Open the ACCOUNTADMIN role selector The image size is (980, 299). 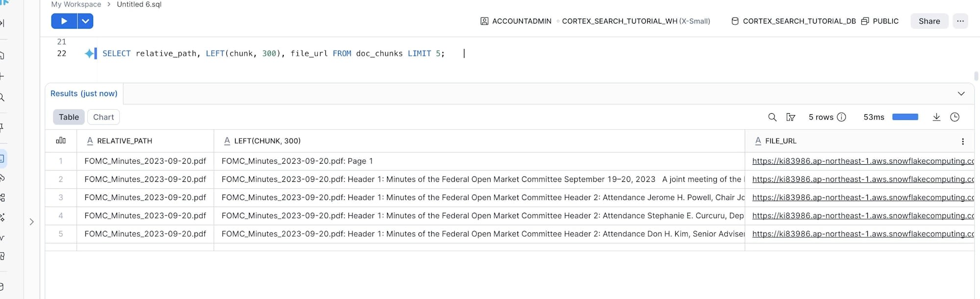point(516,21)
